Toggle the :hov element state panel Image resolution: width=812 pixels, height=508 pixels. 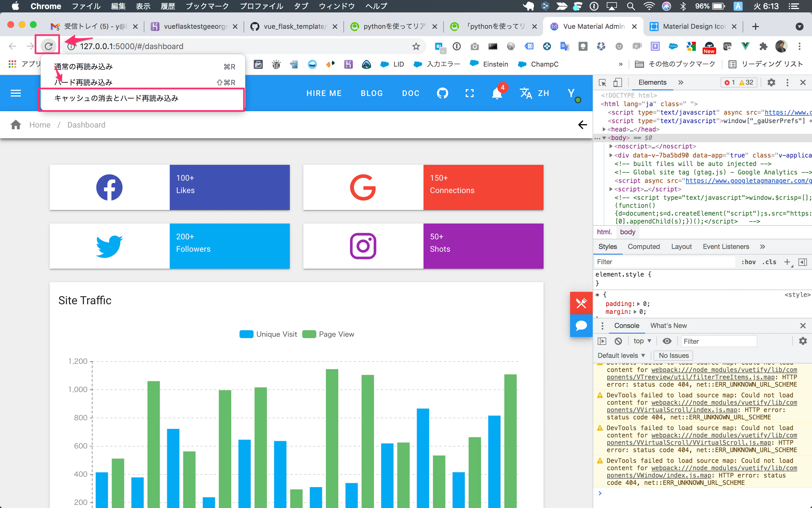click(x=749, y=262)
